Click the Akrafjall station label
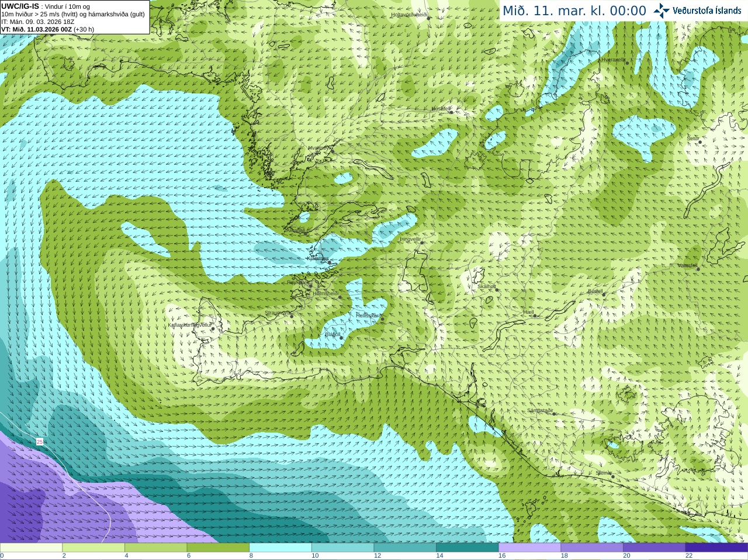The image size is (748, 560). [295, 230]
